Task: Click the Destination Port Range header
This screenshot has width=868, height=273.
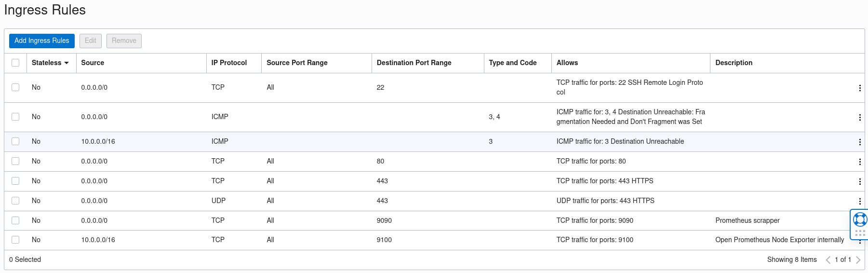Action: 414,63
